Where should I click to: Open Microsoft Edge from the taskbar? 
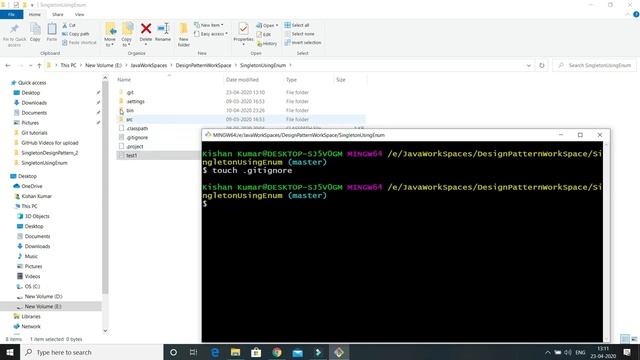[x=215, y=352]
